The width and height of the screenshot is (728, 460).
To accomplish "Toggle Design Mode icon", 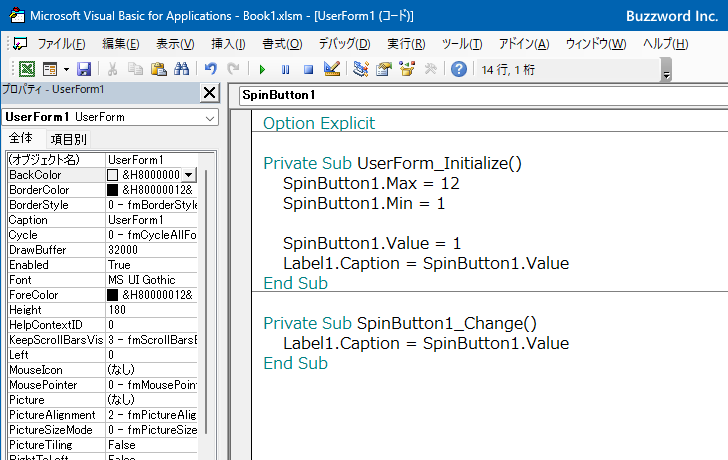I will 332,69.
